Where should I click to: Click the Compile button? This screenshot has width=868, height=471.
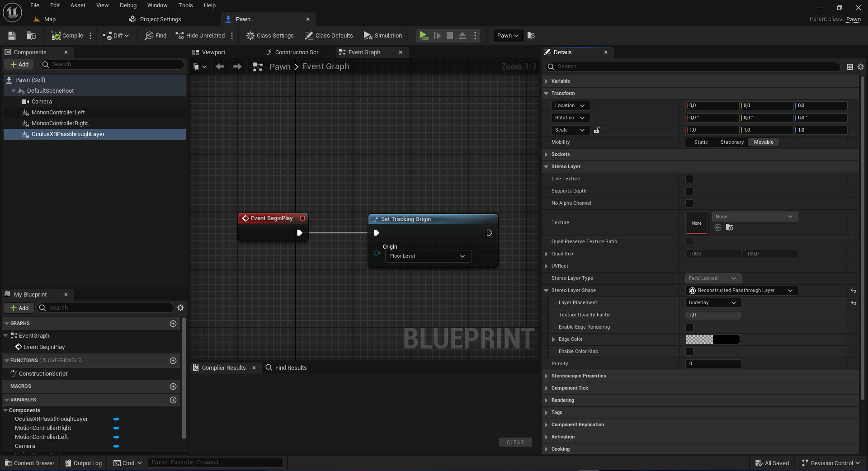pyautogui.click(x=67, y=36)
